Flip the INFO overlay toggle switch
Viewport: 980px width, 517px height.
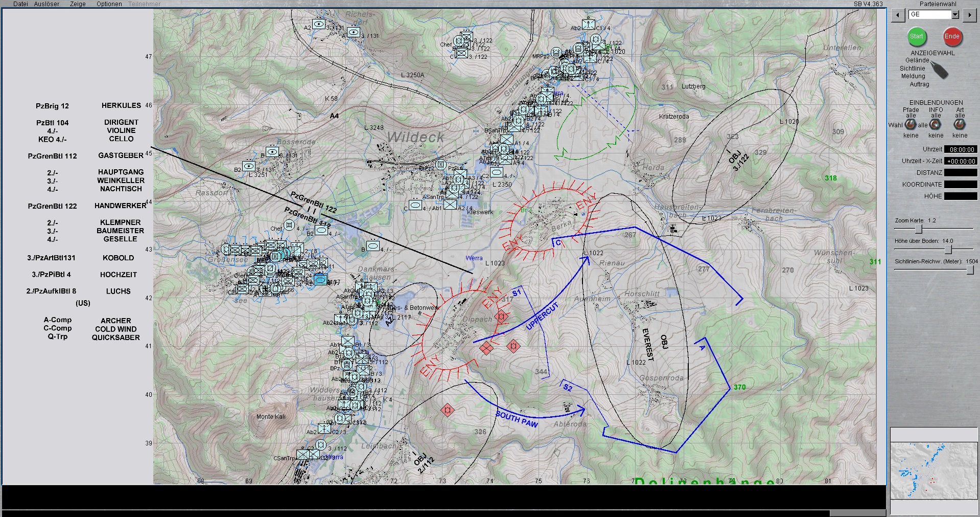point(936,124)
